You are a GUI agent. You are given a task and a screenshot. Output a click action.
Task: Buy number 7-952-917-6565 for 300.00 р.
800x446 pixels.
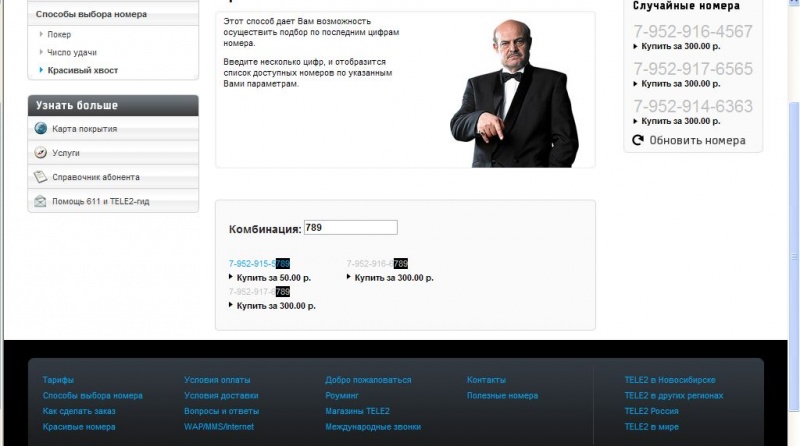(681, 84)
